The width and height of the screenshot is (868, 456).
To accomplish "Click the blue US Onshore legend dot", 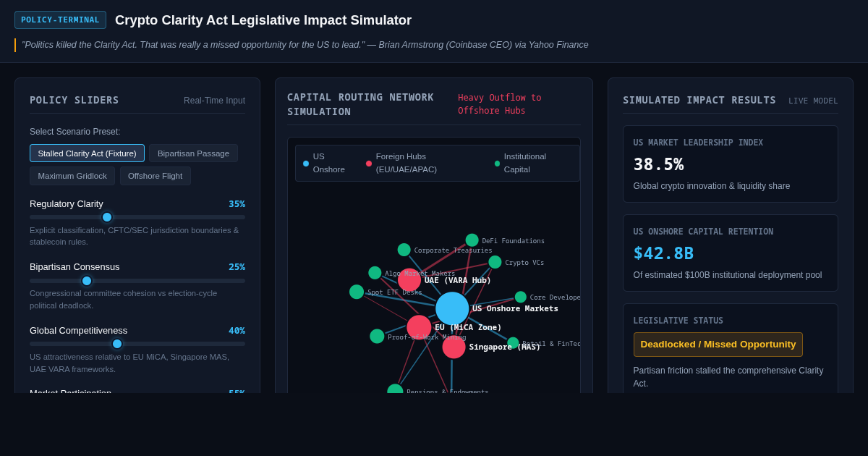I will 306,164.
